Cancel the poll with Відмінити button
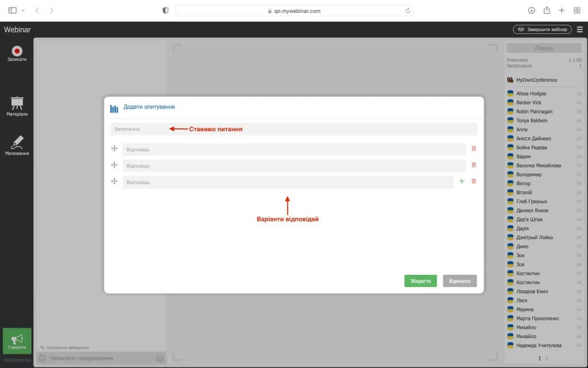The height and width of the screenshot is (368, 588). [x=459, y=281]
